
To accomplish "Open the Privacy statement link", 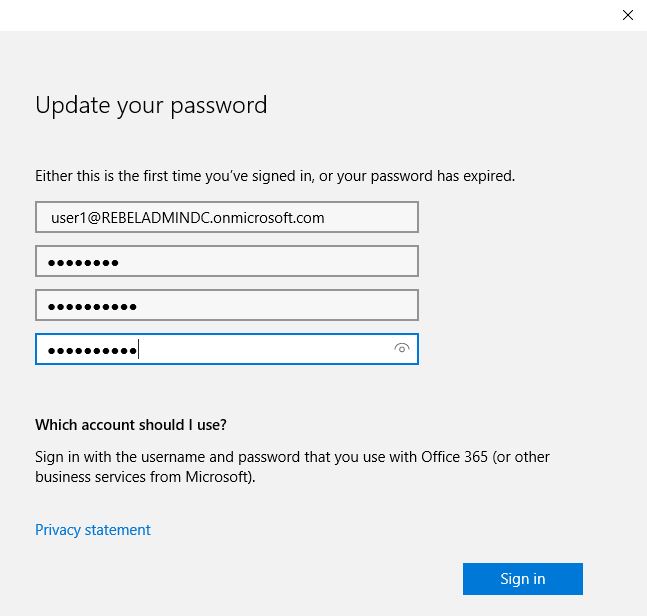I will coord(93,530).
